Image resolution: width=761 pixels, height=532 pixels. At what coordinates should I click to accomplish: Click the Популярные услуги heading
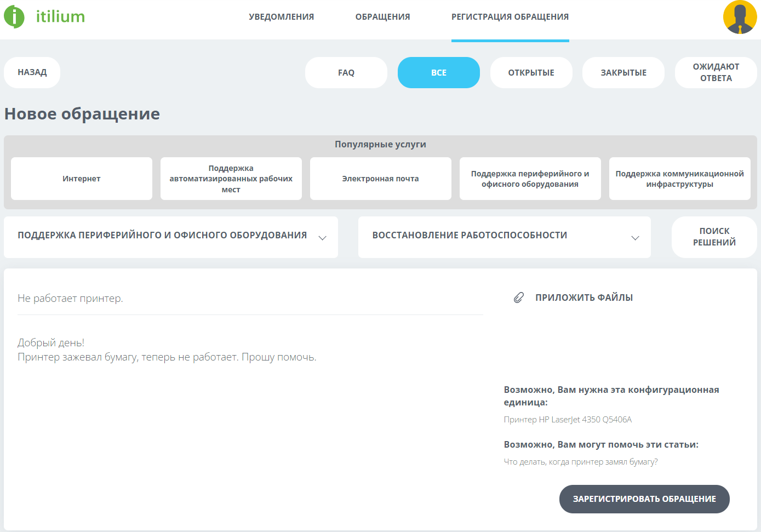380,145
